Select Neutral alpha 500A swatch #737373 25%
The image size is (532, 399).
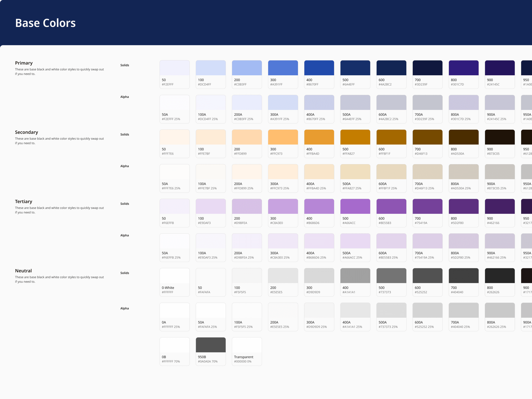click(x=391, y=317)
